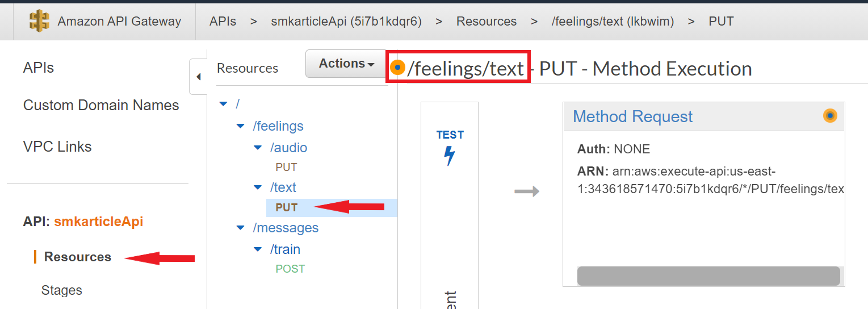Open the Method Request link
This screenshot has height=309, width=868.
[632, 116]
